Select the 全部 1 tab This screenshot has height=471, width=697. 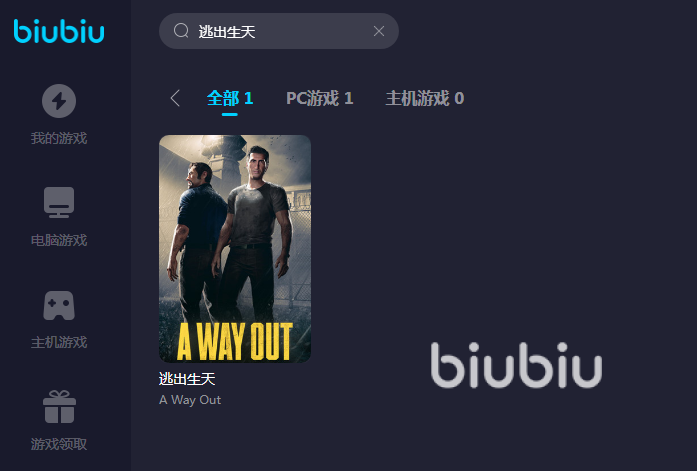click(230, 98)
